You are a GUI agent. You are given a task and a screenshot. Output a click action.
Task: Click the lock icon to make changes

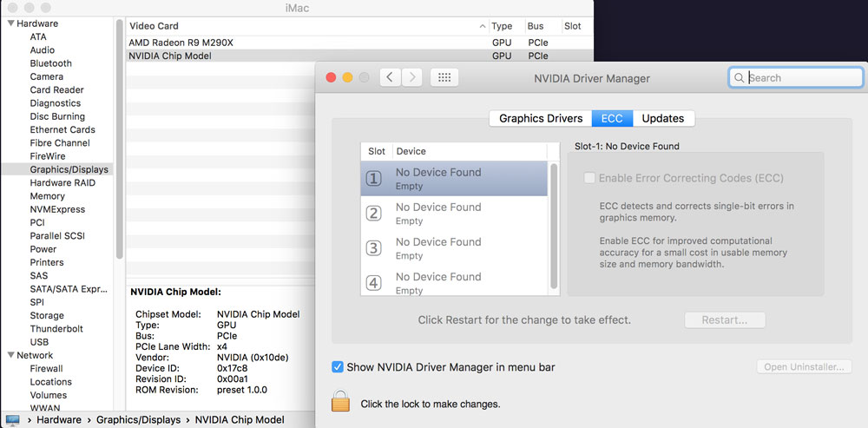coord(340,401)
